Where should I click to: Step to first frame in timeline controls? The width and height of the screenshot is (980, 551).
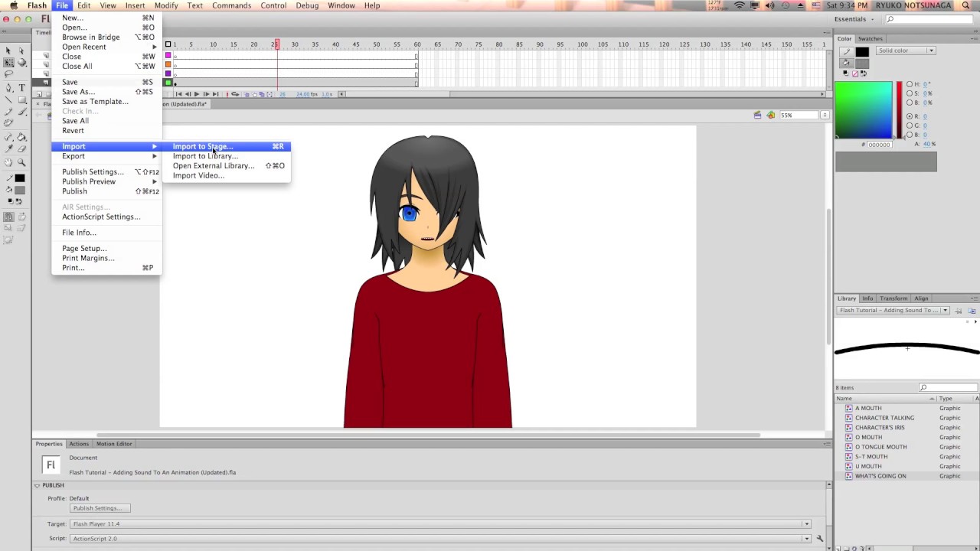click(178, 94)
